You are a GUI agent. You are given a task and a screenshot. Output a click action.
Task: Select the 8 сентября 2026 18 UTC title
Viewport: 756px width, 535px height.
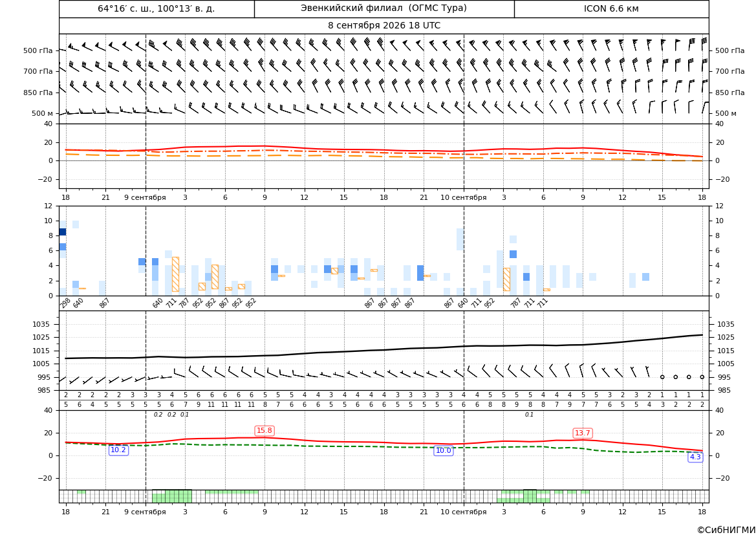[383, 26]
